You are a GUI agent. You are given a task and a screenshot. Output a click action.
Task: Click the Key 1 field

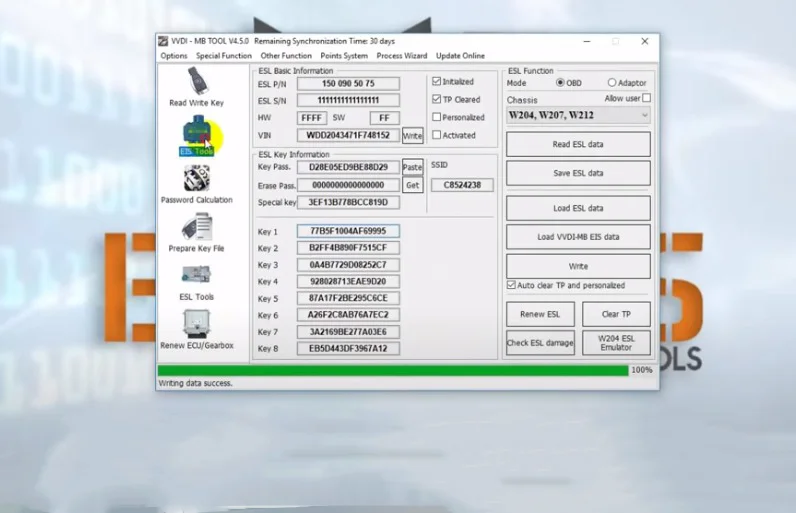(x=348, y=231)
